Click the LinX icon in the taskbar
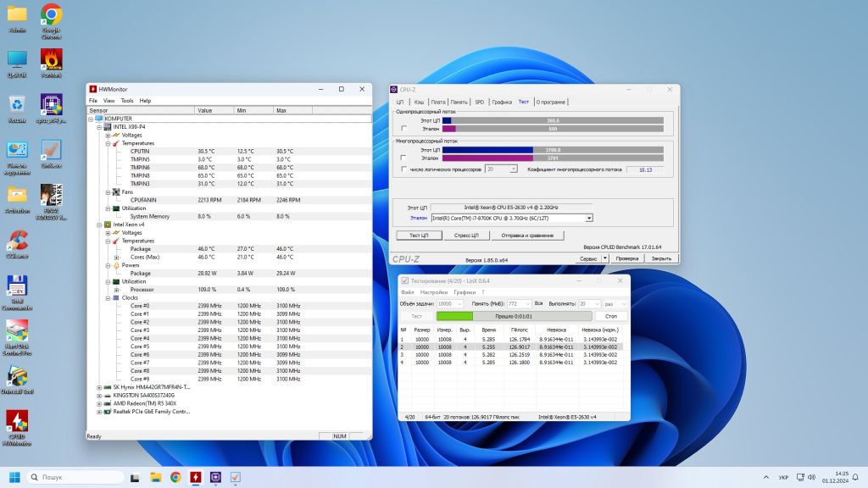 236,477
